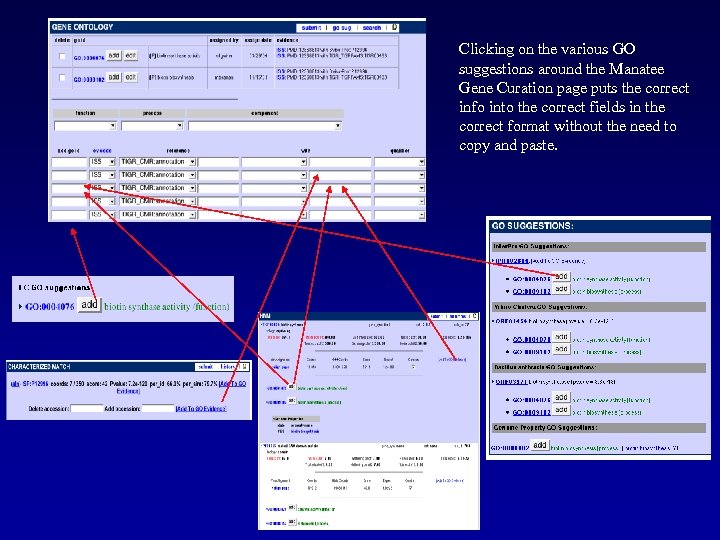Tick delete checkbox in second Gene Ontology row
Viewport: 720px width, 540px height.
pyautogui.click(x=62, y=78)
